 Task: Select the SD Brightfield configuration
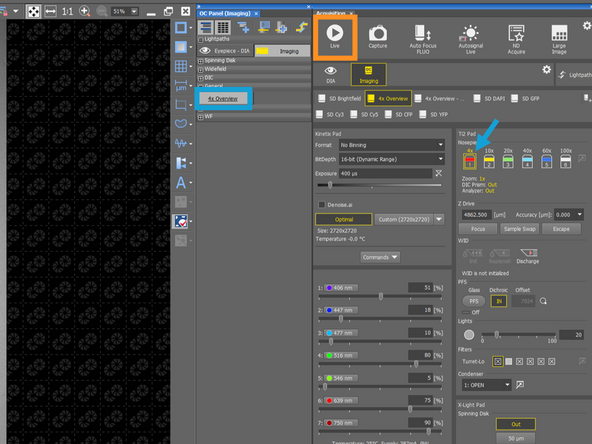tap(339, 99)
